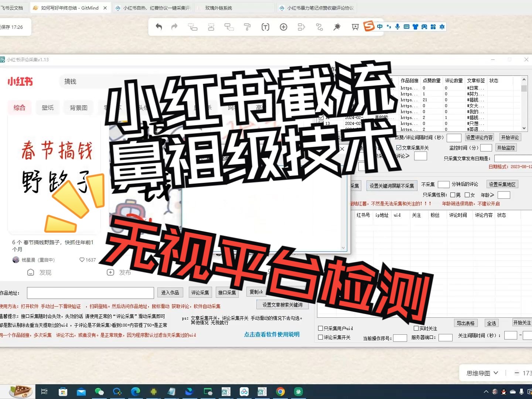
Task: Click the green screen recorder taskbar icon
Action: click(x=299, y=392)
